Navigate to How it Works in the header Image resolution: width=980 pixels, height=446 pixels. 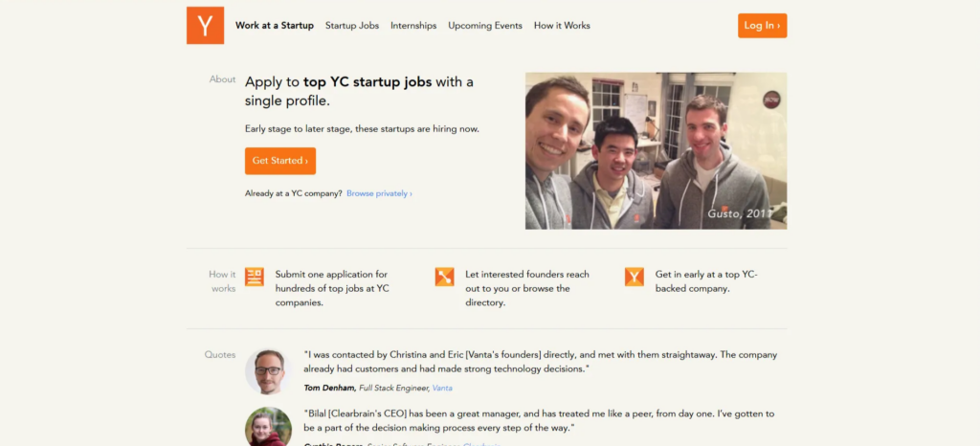(x=562, y=26)
